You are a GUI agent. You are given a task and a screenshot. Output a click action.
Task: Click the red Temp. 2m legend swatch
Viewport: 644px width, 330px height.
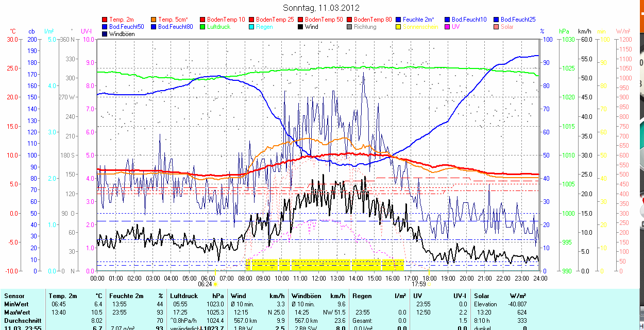[105, 20]
